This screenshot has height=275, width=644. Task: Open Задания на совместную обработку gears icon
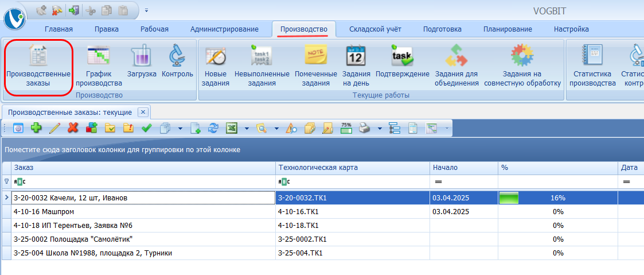pos(522,66)
